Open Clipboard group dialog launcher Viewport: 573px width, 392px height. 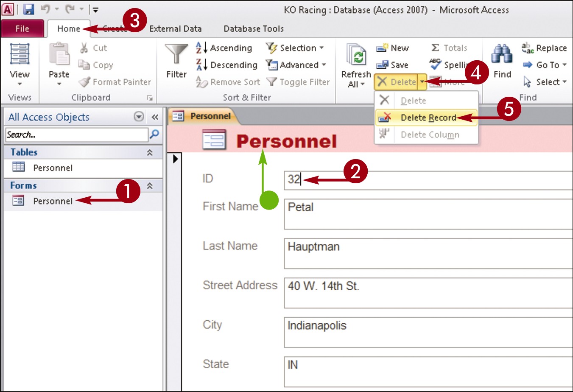coord(149,98)
